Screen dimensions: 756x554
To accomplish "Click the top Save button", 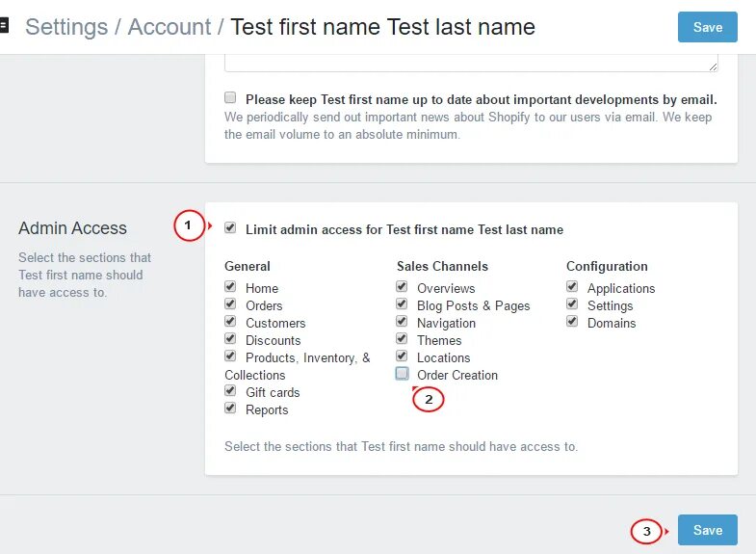I will pos(707,27).
